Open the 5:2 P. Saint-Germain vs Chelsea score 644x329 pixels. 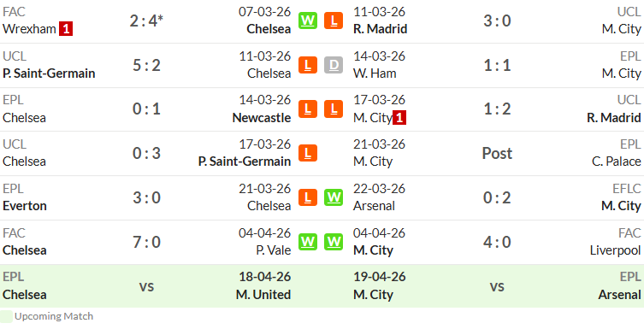pyautogui.click(x=146, y=65)
